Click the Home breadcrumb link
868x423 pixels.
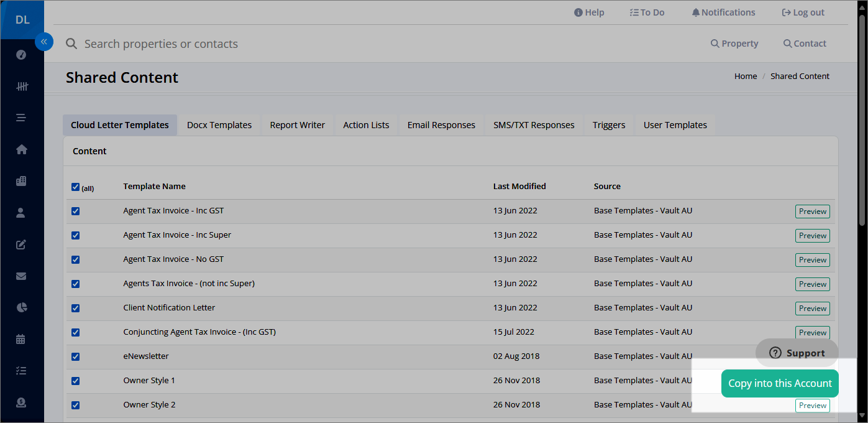click(x=746, y=76)
